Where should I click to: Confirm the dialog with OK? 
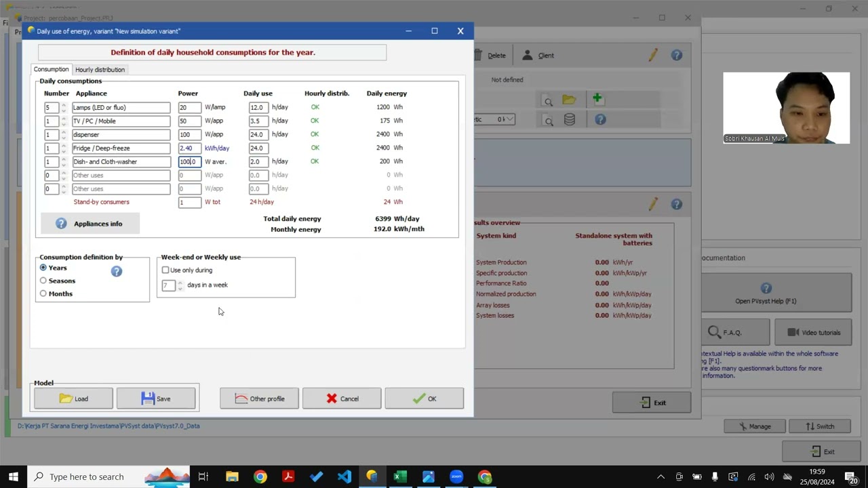coord(425,399)
